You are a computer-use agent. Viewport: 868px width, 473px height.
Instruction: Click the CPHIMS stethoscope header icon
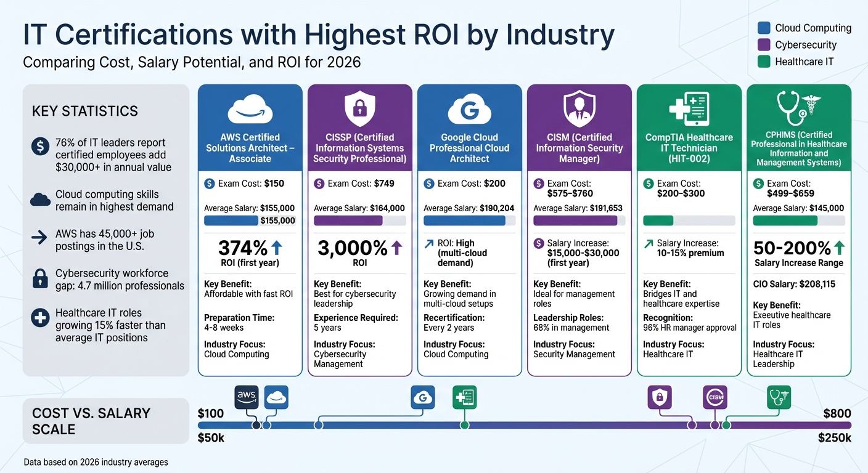[799, 108]
